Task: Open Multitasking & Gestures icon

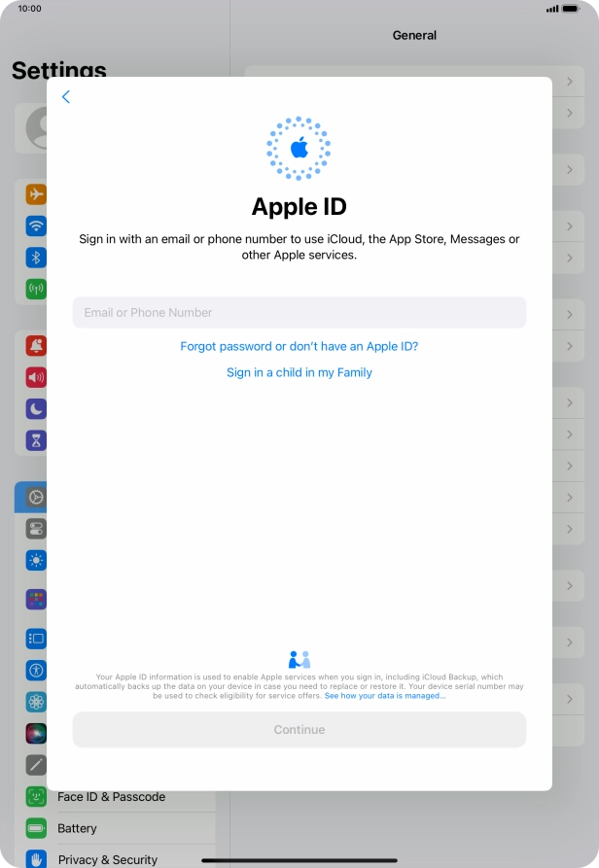Action: (36, 639)
